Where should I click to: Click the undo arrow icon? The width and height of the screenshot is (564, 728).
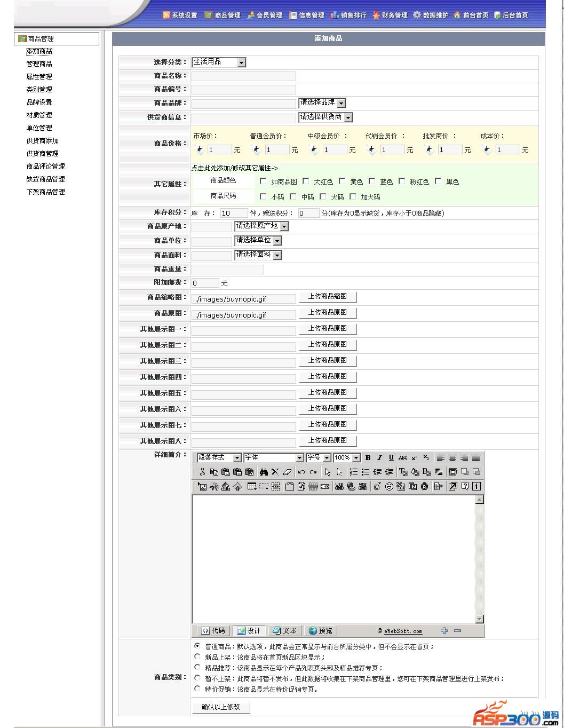point(301,472)
